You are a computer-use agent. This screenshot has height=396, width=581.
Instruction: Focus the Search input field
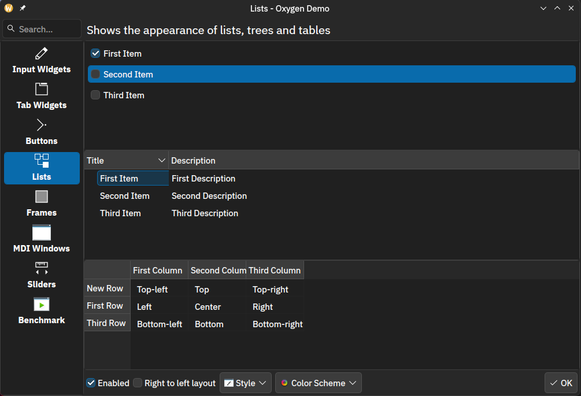pos(42,29)
